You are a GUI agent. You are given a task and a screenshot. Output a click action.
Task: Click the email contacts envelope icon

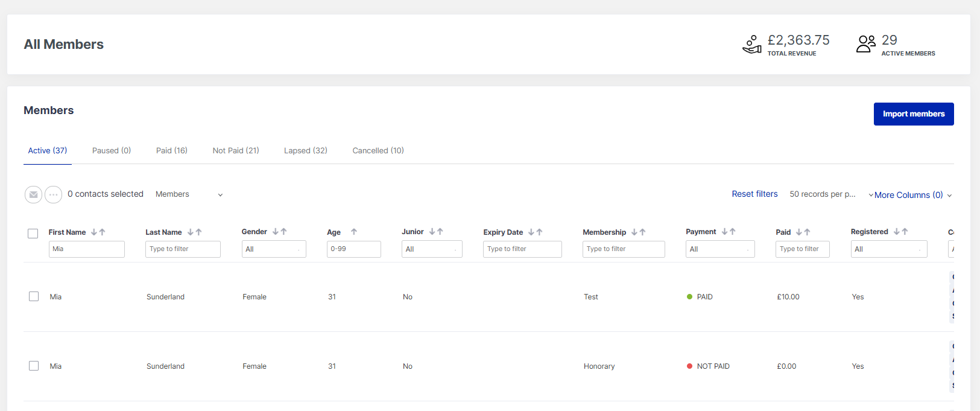pos(33,194)
